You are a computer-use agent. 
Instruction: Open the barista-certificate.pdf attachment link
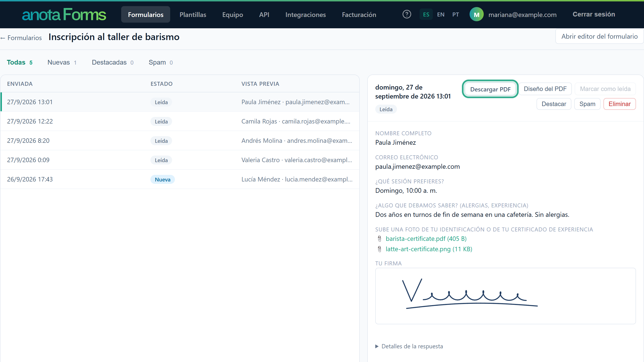tap(426, 239)
